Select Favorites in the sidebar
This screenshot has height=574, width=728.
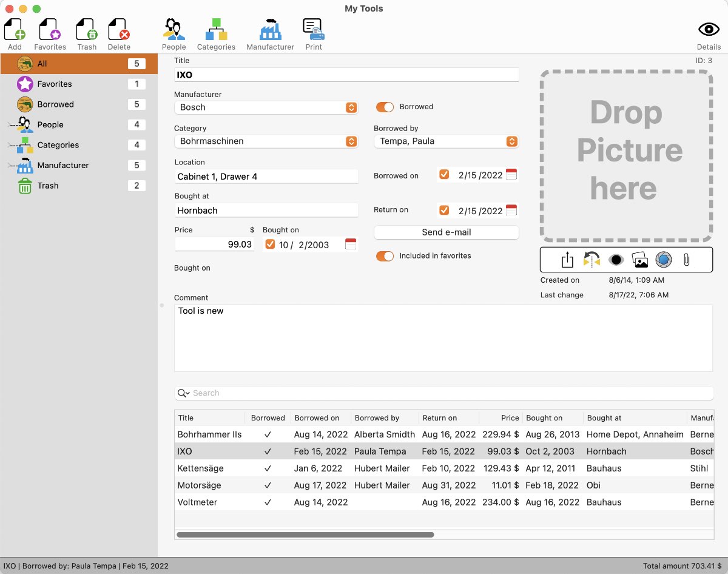tap(79, 84)
